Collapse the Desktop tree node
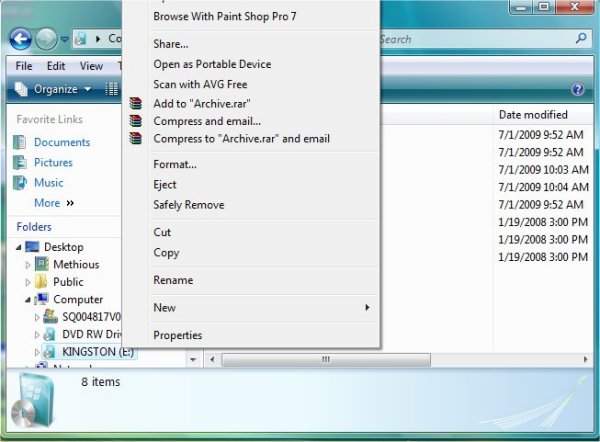 click(x=18, y=248)
